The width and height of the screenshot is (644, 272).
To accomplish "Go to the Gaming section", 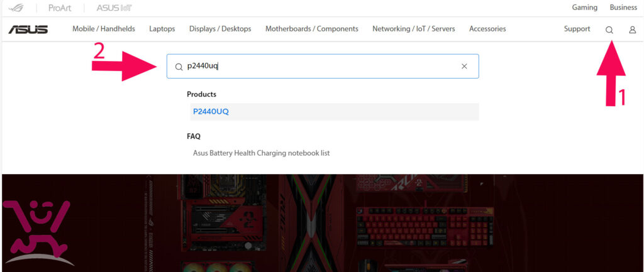I will coord(584,8).
